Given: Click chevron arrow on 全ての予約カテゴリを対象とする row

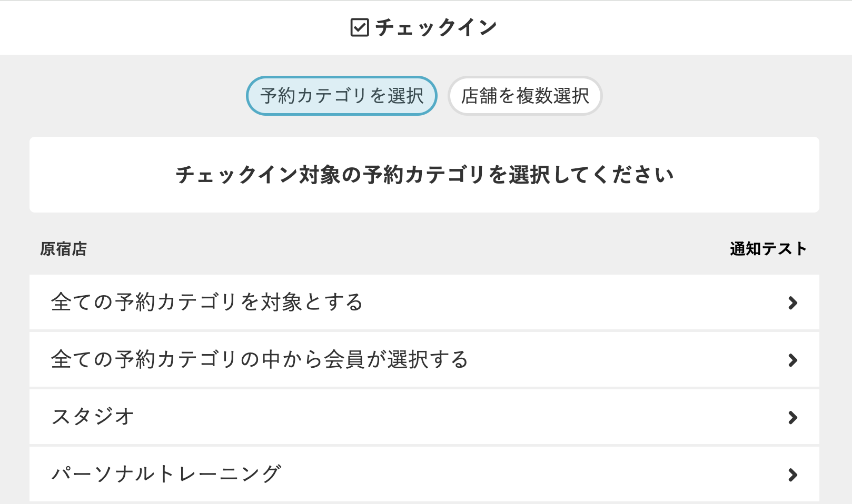Looking at the screenshot, I should tap(792, 303).
